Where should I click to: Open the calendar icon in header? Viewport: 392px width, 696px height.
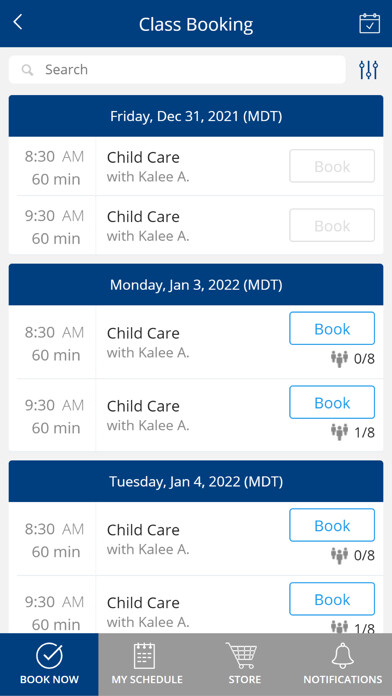coord(369,24)
